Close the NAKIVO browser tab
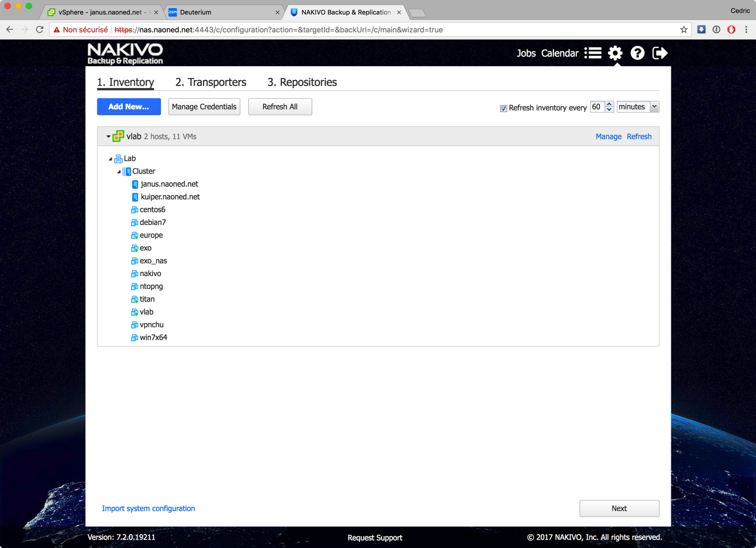Screen dimensions: 756x548 399,12
